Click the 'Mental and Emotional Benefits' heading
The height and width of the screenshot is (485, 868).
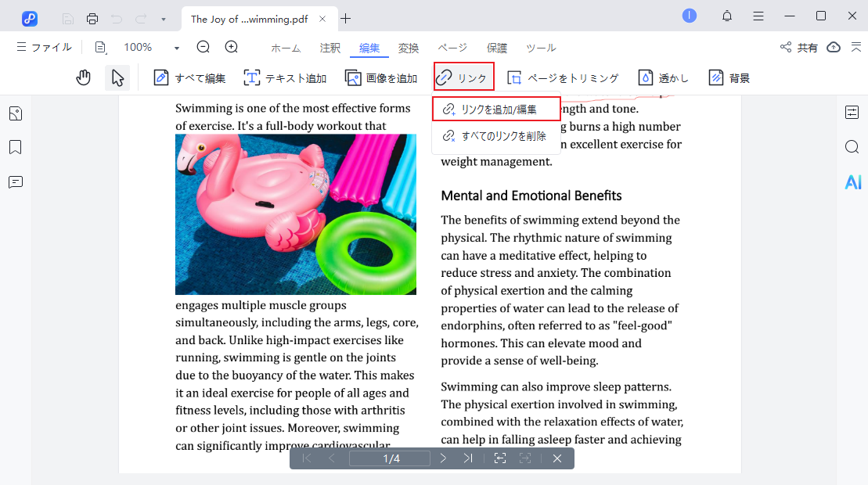[531, 196]
